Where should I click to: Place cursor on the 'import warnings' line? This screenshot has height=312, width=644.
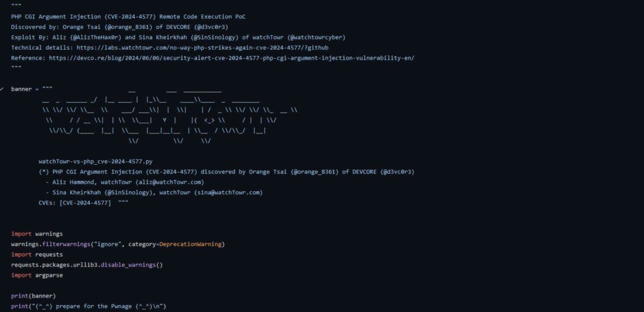(x=37, y=234)
